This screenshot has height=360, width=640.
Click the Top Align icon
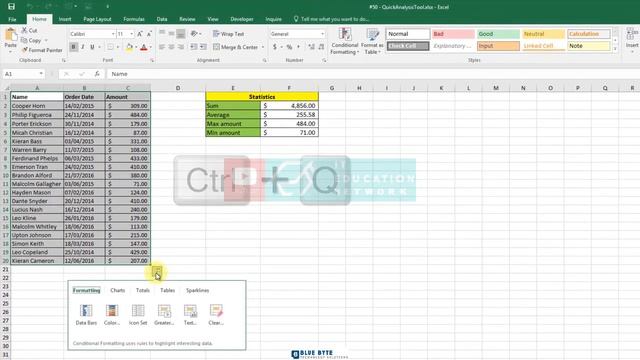162,33
